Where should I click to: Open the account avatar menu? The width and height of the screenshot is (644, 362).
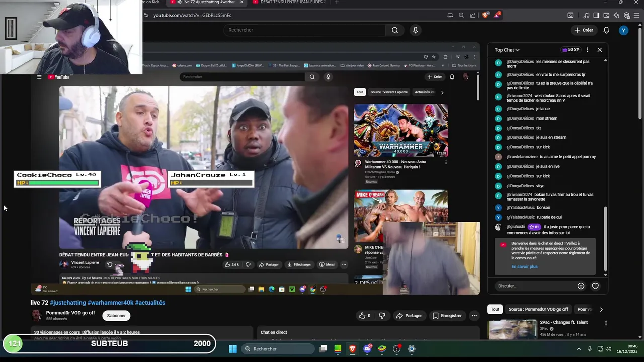624,30
